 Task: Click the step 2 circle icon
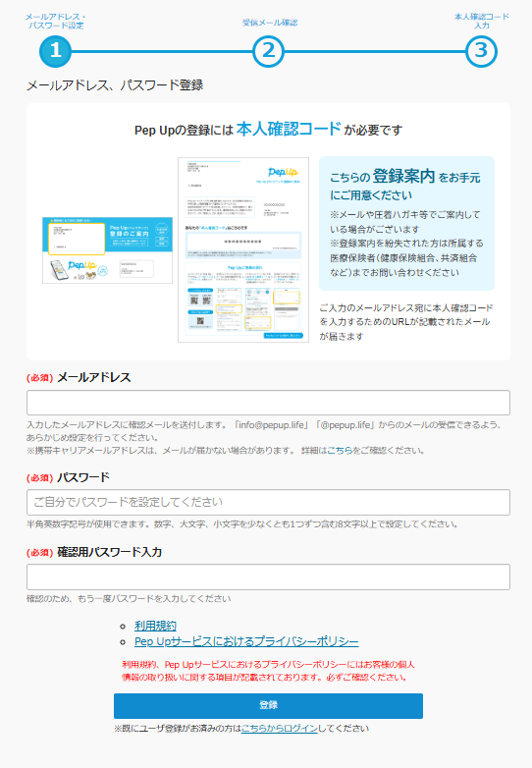268,51
